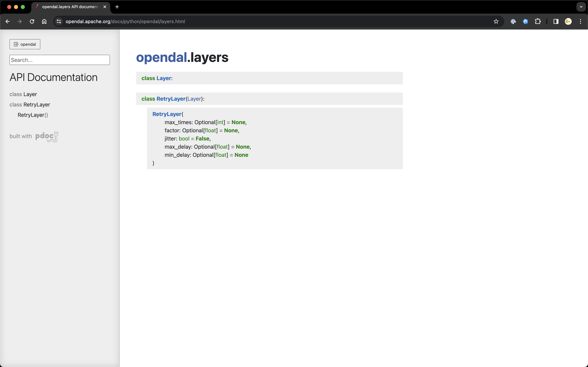Screen dimensions: 588x367
Task: Click opendal in the page heading
Action: [161, 57]
